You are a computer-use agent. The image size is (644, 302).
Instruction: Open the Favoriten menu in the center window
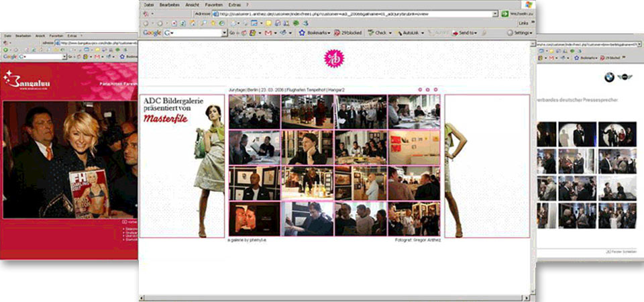pos(214,5)
